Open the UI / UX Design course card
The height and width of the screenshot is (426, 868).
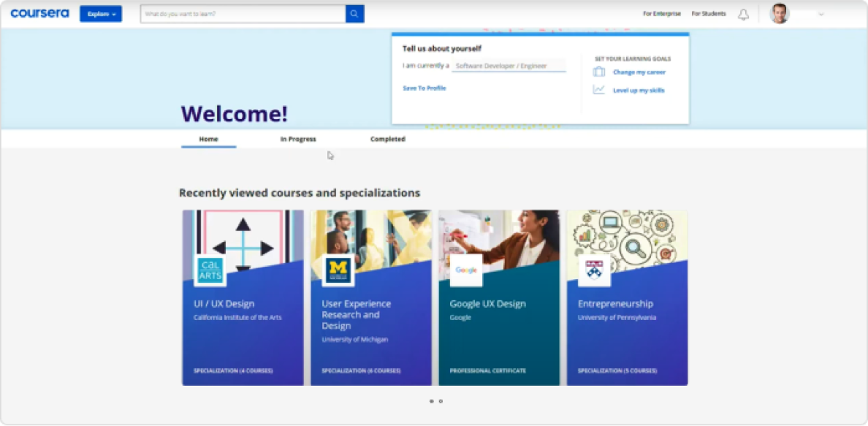pyautogui.click(x=243, y=297)
